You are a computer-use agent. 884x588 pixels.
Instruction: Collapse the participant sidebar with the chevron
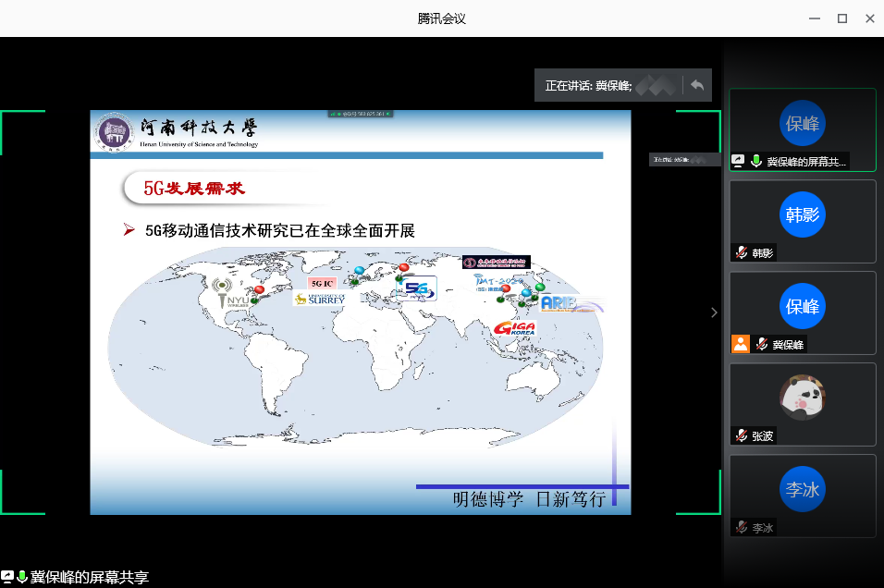coord(713,312)
